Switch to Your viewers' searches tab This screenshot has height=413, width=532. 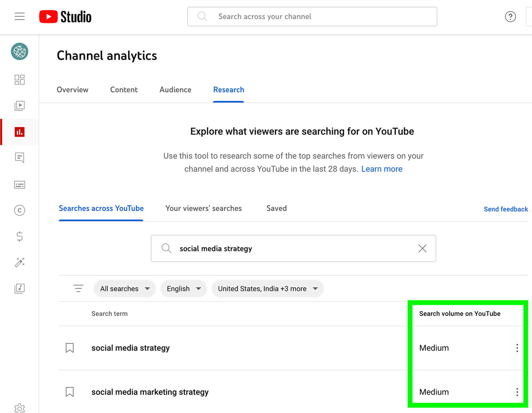click(203, 208)
